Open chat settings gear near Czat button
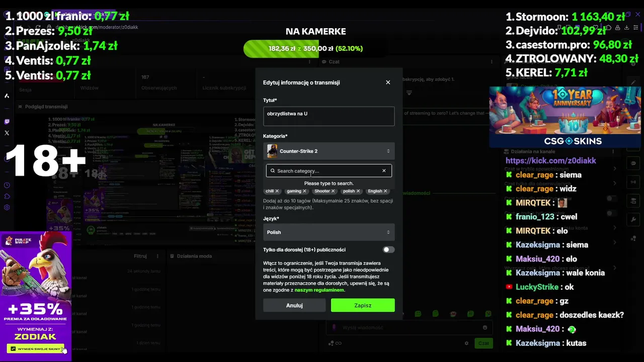The height and width of the screenshot is (362, 644). pos(466,343)
